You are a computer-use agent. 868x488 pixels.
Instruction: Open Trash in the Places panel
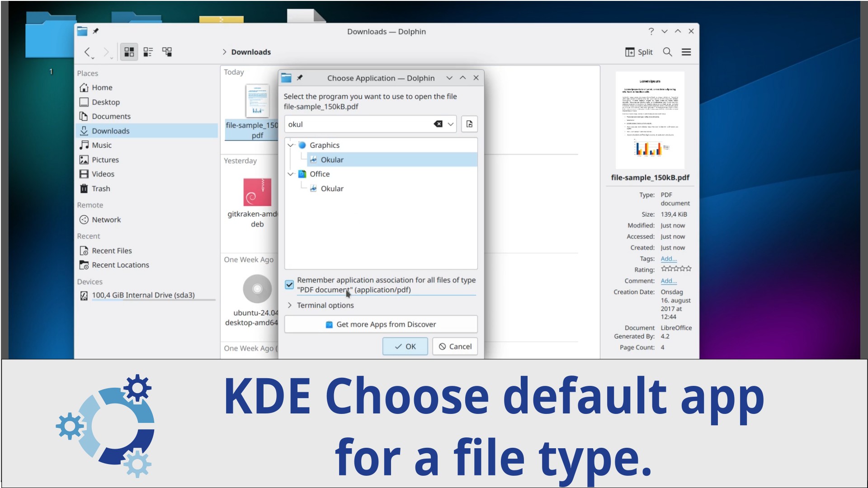point(101,189)
